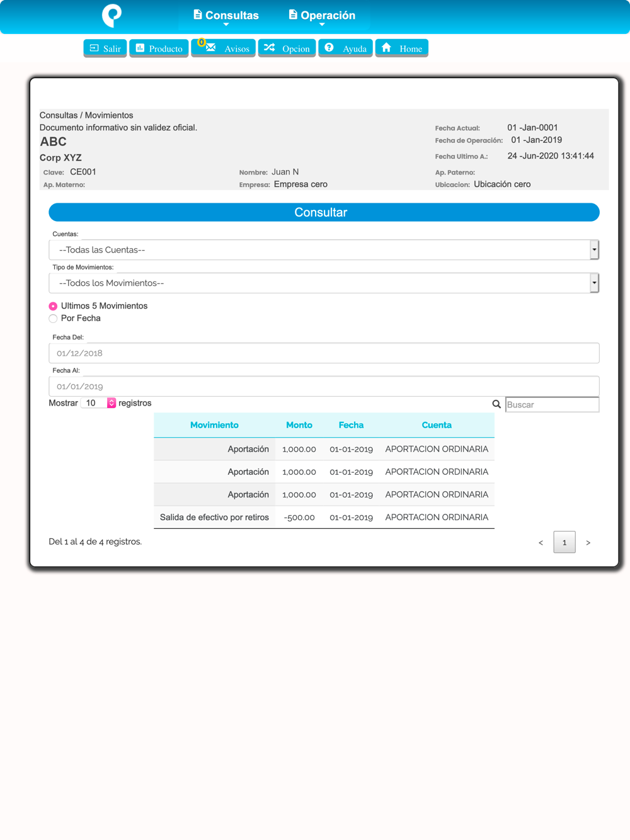The height and width of the screenshot is (840, 630).
Task: Focus the Buscar search box
Action: click(x=553, y=404)
